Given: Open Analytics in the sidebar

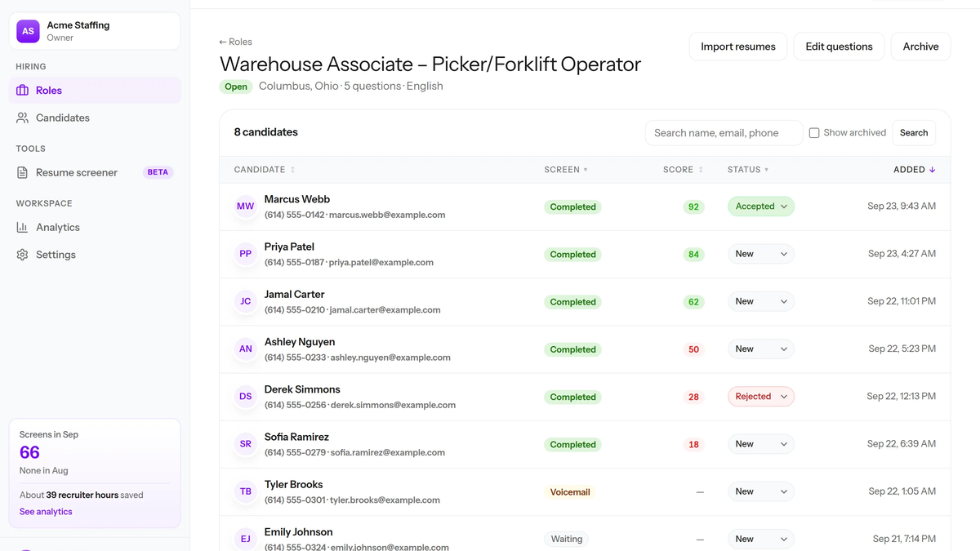Looking at the screenshot, I should [x=95, y=227].
